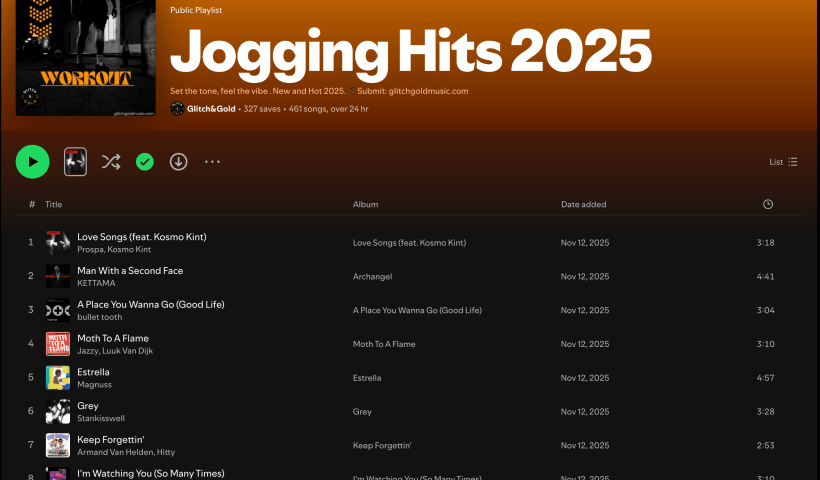
Task: Click the clock duration column icon
Action: coord(767,204)
